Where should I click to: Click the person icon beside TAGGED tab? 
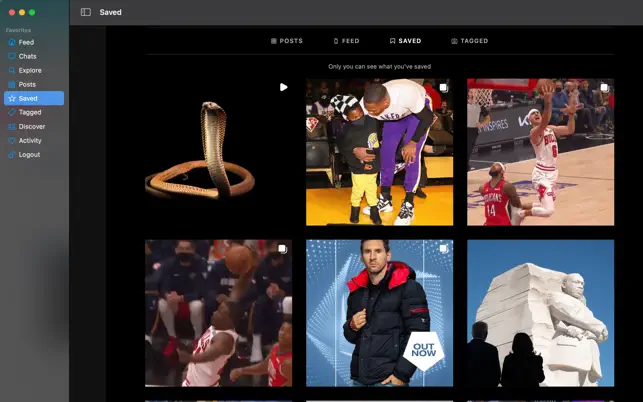pos(454,41)
